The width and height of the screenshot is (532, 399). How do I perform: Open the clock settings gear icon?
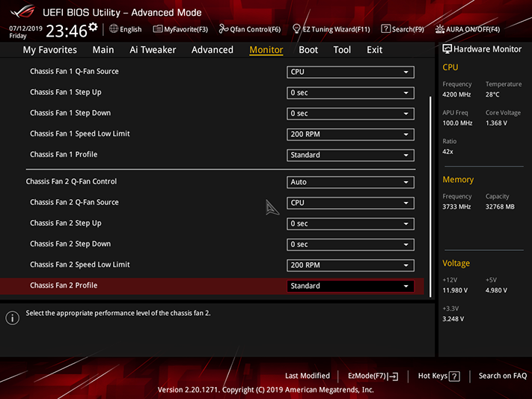93,27
